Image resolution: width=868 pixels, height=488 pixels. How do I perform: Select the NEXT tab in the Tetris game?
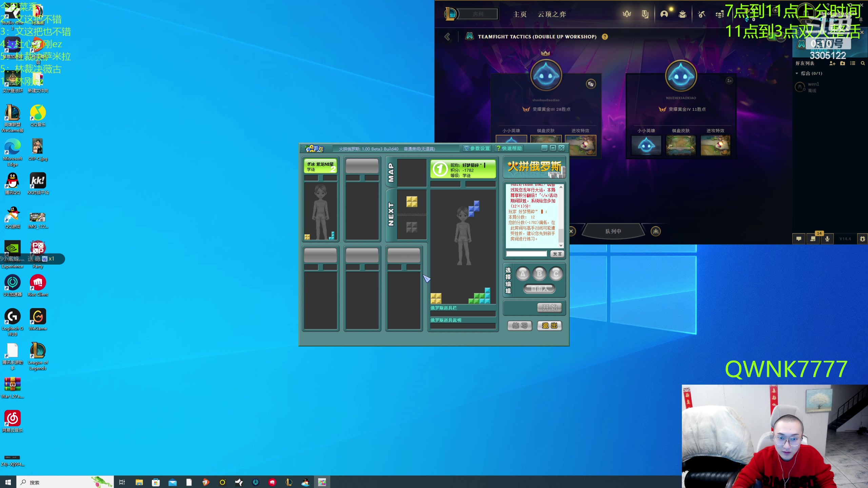point(391,215)
